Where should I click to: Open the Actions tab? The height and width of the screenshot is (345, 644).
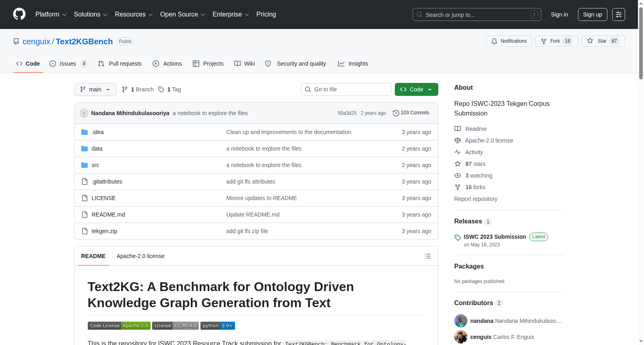[167, 64]
